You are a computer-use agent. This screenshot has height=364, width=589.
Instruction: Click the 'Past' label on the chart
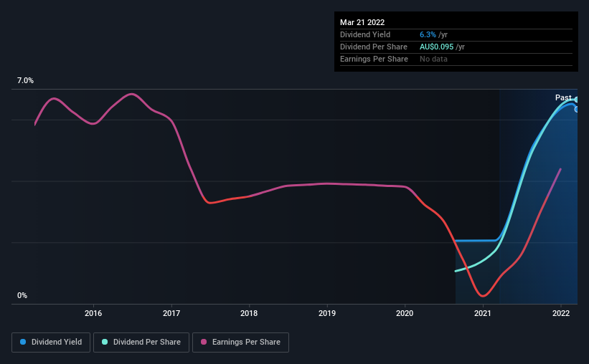[x=563, y=97]
